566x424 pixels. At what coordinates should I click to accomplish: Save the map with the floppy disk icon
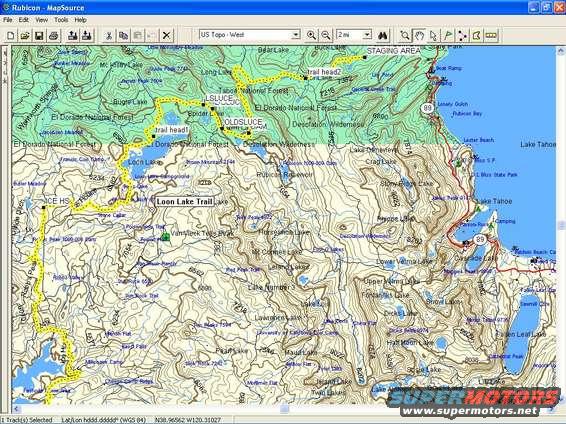[39, 36]
